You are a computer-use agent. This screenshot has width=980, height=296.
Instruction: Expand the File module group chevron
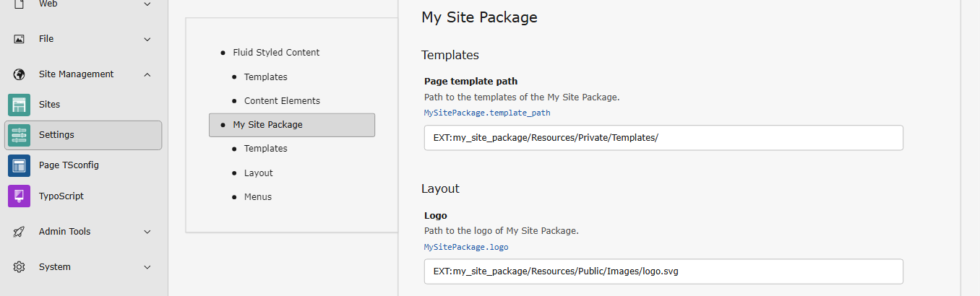tap(147, 39)
